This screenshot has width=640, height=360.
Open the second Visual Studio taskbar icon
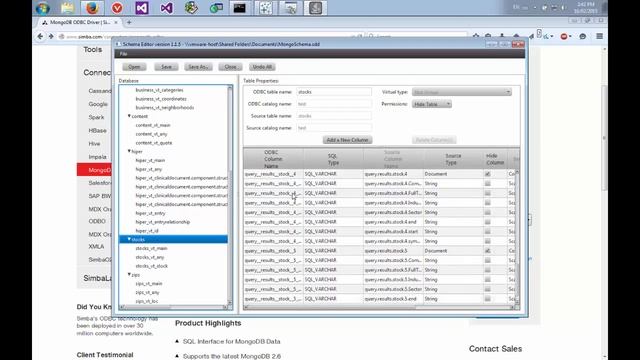[167, 8]
